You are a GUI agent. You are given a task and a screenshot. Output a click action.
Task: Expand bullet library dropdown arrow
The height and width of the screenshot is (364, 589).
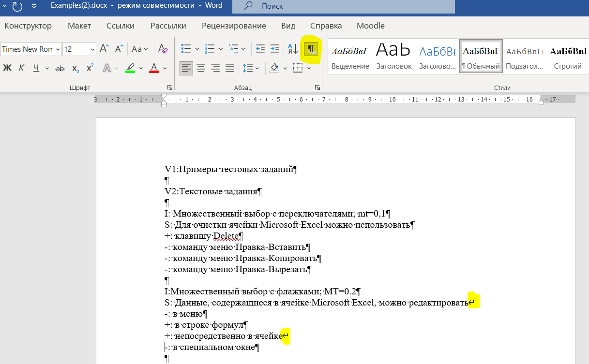(x=197, y=49)
